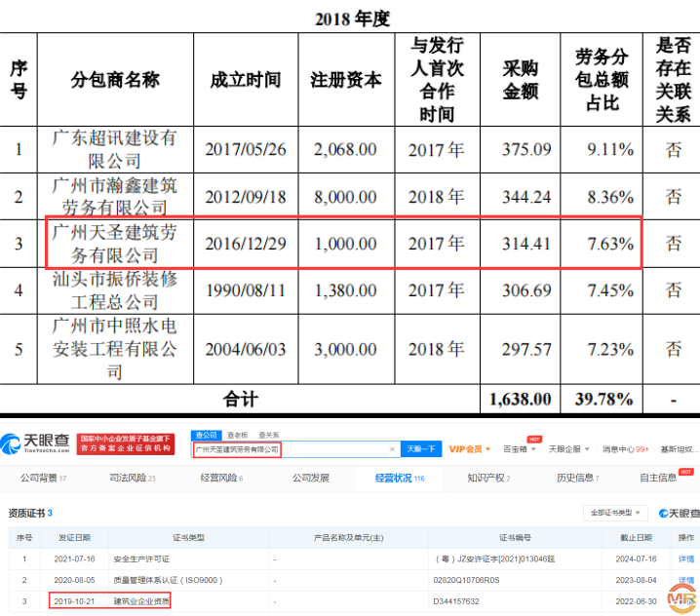
Task: Open the 全部证书类型 filter dropdown
Action: 615,513
